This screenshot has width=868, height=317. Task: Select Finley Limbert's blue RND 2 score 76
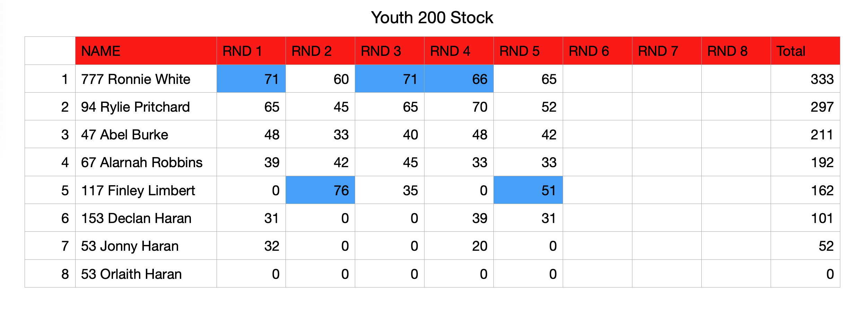tap(320, 190)
